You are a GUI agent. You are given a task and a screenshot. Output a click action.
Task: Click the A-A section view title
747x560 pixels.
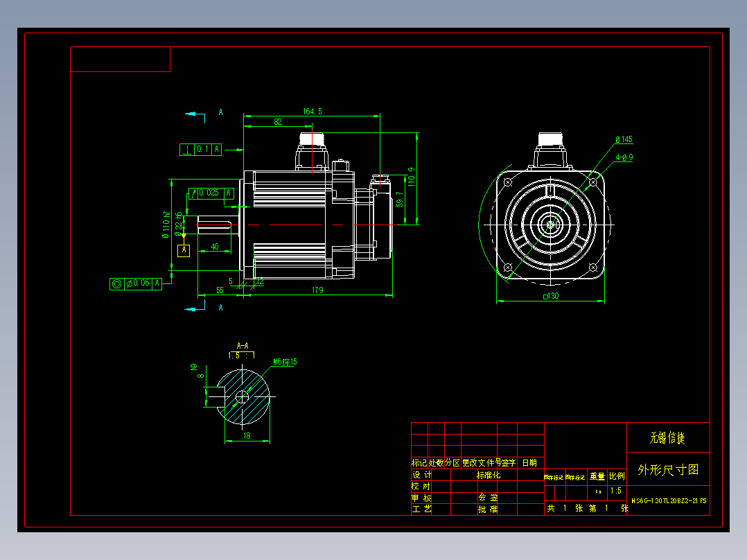click(x=243, y=346)
